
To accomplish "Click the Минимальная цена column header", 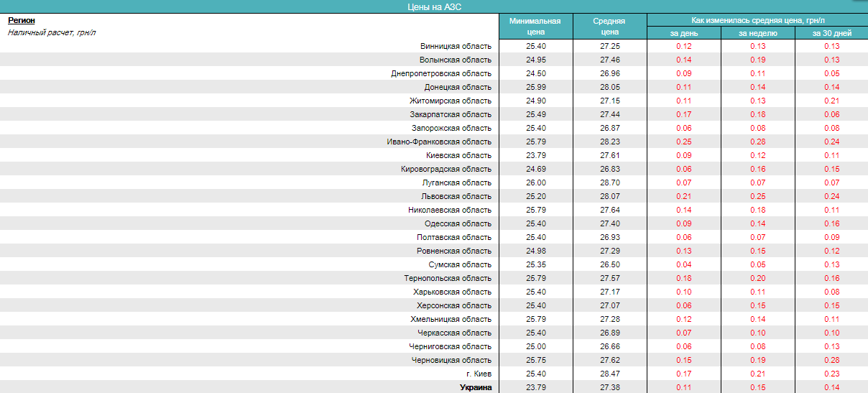I will pyautogui.click(x=535, y=27).
